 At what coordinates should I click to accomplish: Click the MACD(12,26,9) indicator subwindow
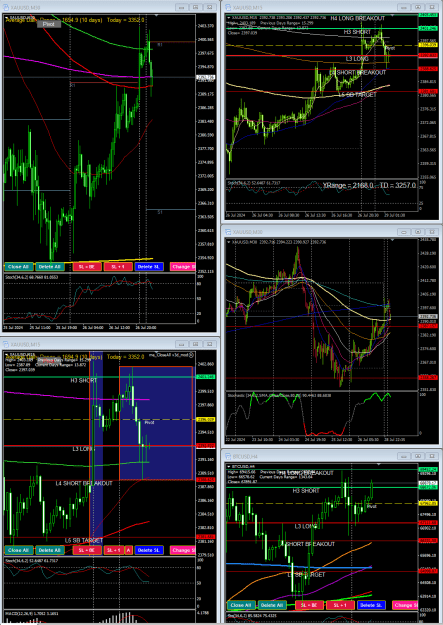click(x=100, y=615)
